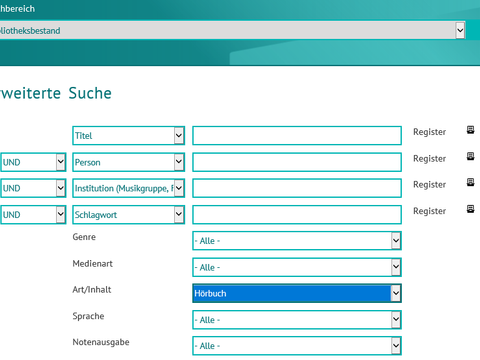This screenshot has width=480, height=360.
Task: Focus the Titel search text field
Action: click(297, 136)
